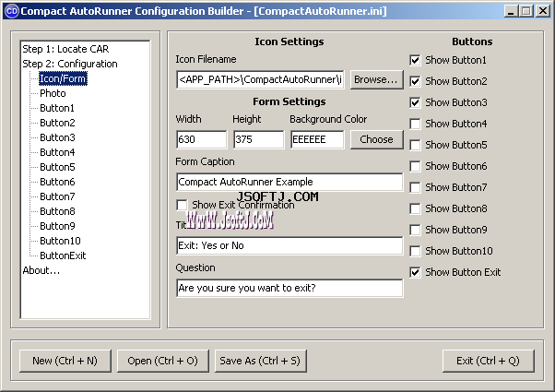Open the Icon/Form tree item
555x392 pixels.
(63, 78)
